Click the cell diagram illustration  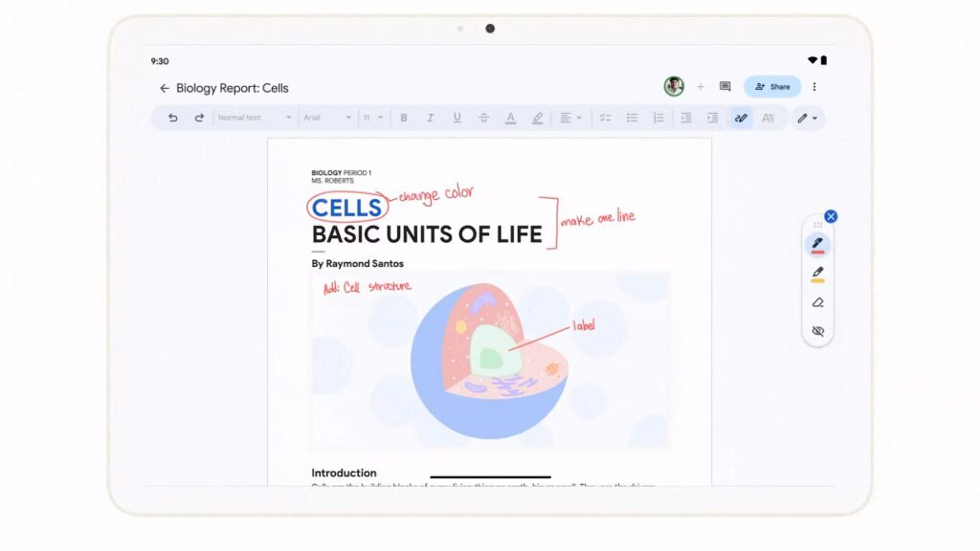[x=490, y=361]
